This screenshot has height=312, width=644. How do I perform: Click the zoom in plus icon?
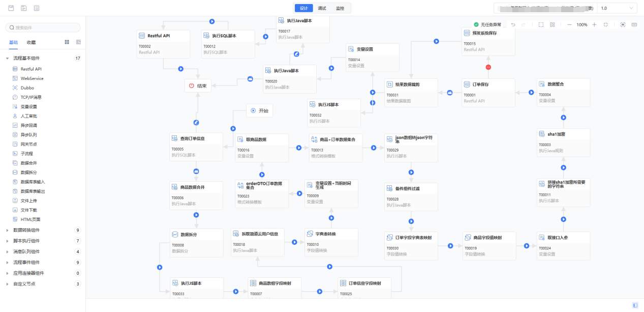point(594,24)
